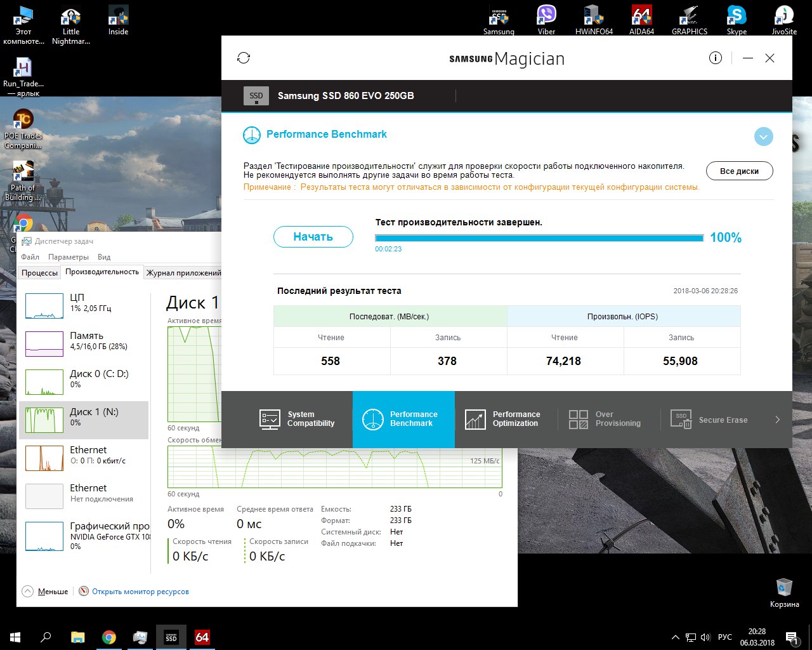Click the refresh icon in Samsung Magician

[x=244, y=58]
